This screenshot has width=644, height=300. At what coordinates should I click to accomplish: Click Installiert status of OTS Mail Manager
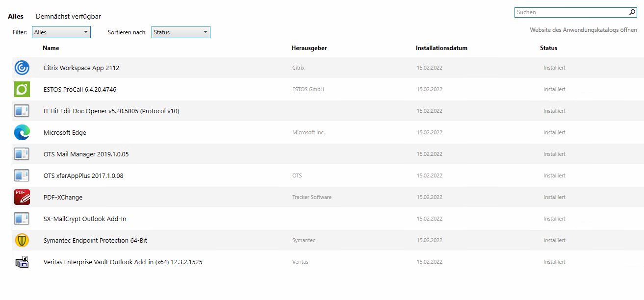click(554, 154)
